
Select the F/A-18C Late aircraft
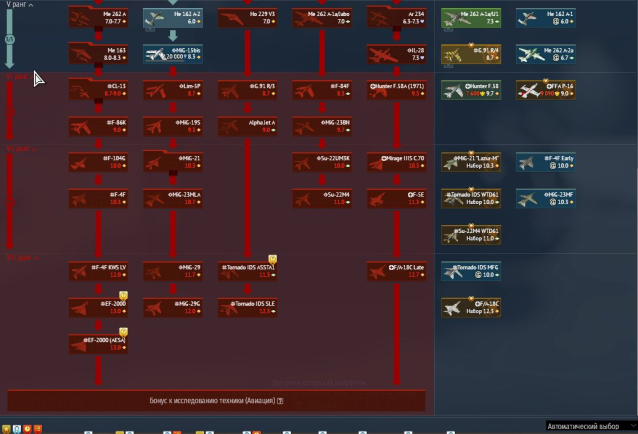(396, 271)
